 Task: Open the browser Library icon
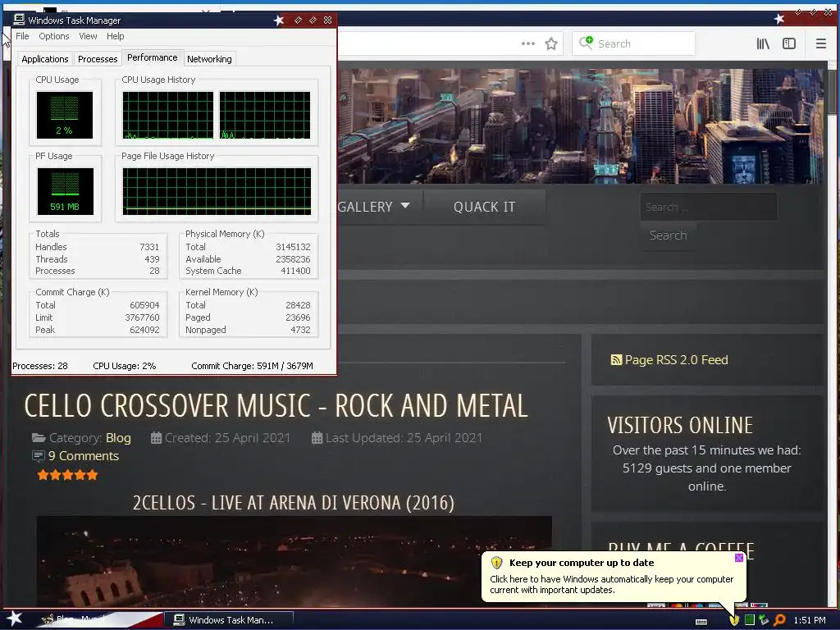click(763, 43)
